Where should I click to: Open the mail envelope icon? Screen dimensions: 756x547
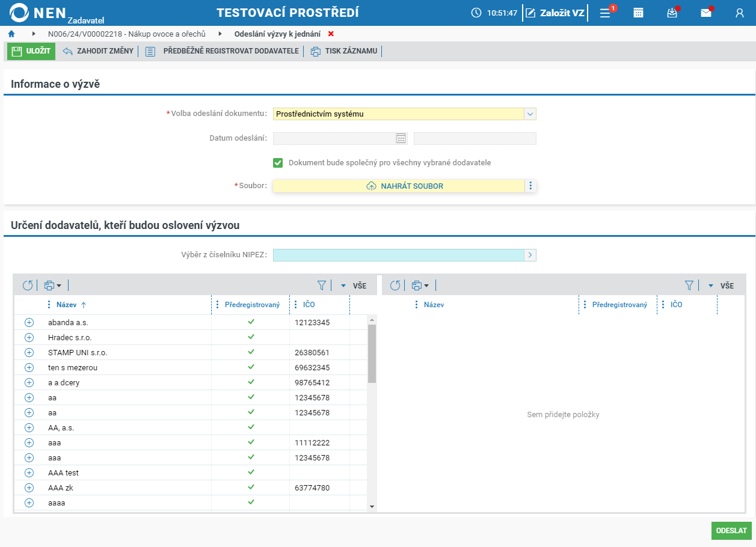pyautogui.click(x=706, y=13)
